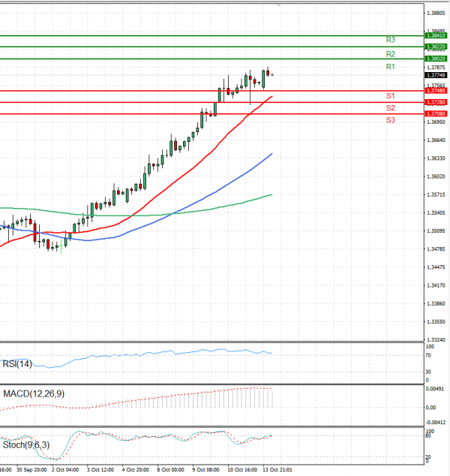Click the 13 Oct 21:01 time label
Viewport: 450px width, 476px height.
click(277, 470)
